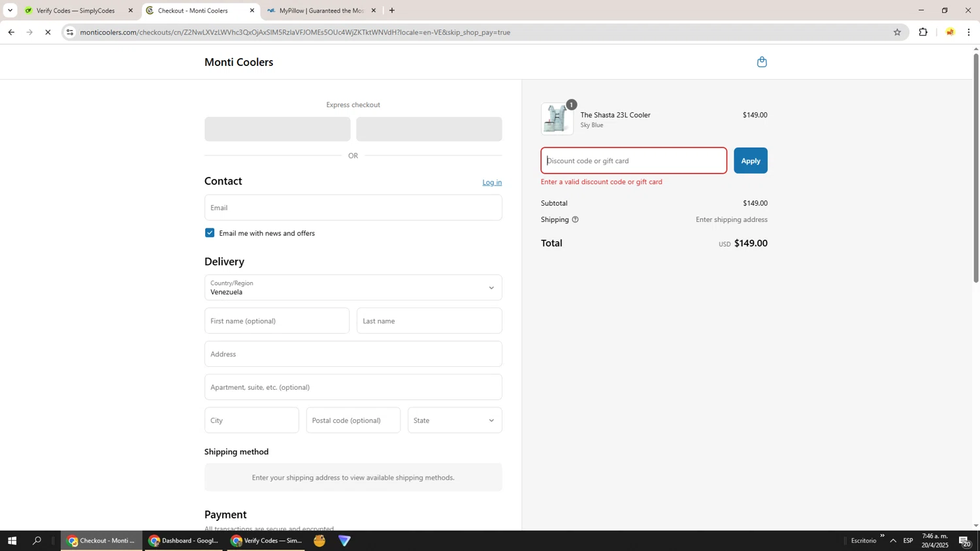Image resolution: width=980 pixels, height=551 pixels.
Task: Click the ESP language indicator
Action: tap(908, 541)
